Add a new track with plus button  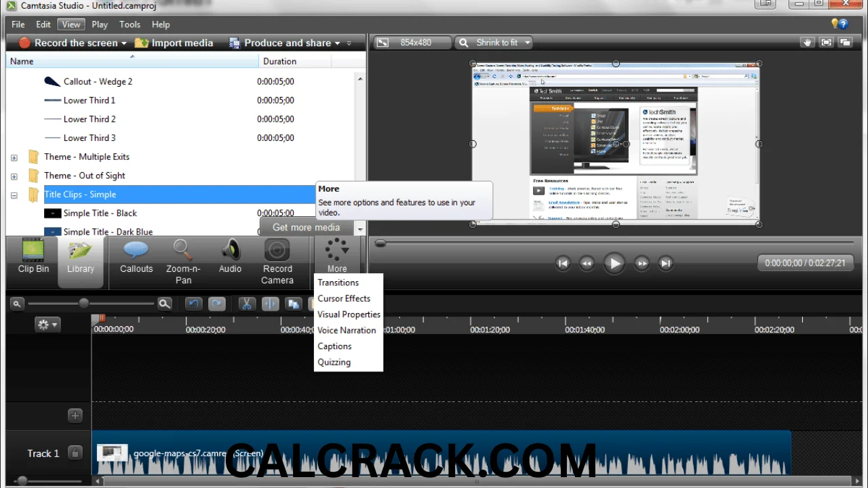point(75,415)
